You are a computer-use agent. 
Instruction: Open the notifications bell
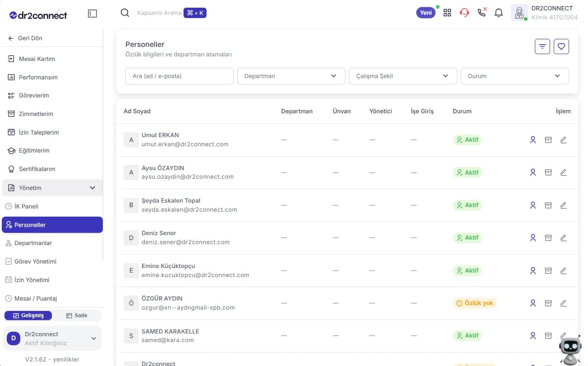coord(499,13)
